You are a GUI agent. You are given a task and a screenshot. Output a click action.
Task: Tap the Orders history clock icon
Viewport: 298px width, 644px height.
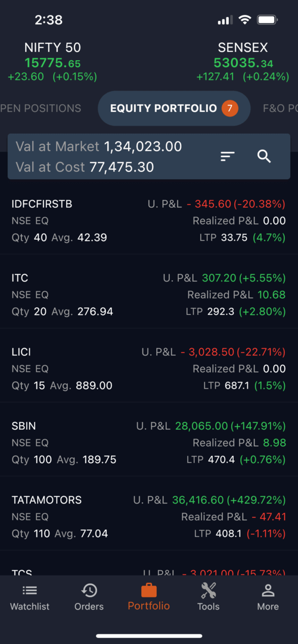[x=89, y=590]
